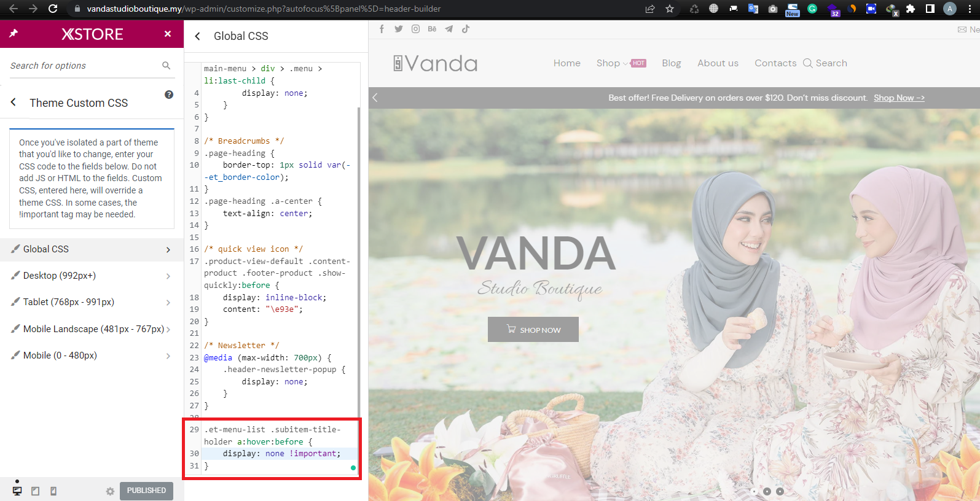Open TikTok icon in site top bar
The image size is (980, 501).
pos(466,29)
